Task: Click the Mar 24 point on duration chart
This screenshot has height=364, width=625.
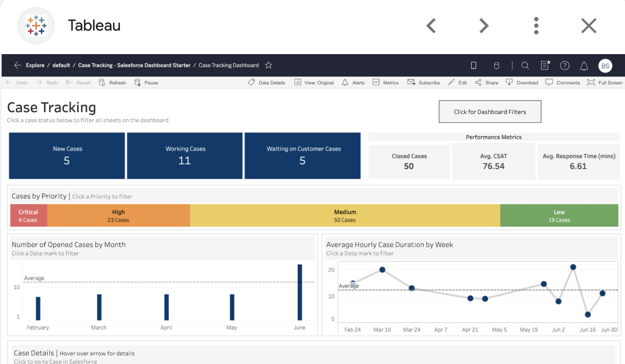Action: [x=412, y=288]
